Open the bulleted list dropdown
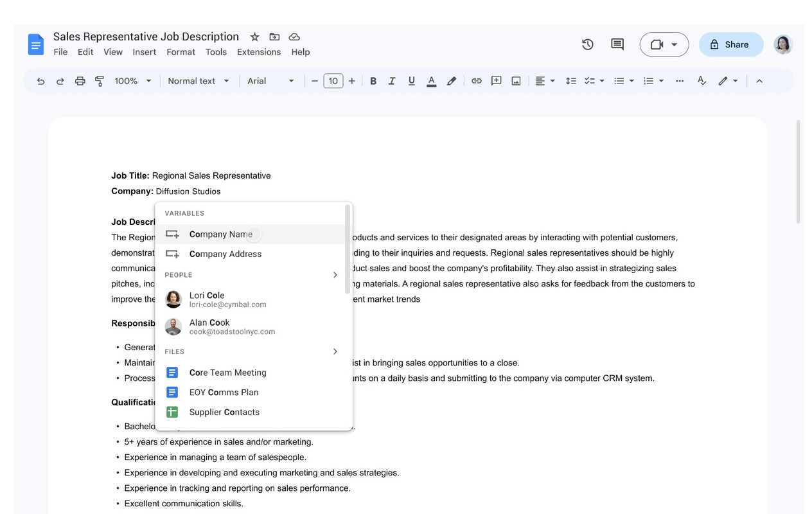 624,81
